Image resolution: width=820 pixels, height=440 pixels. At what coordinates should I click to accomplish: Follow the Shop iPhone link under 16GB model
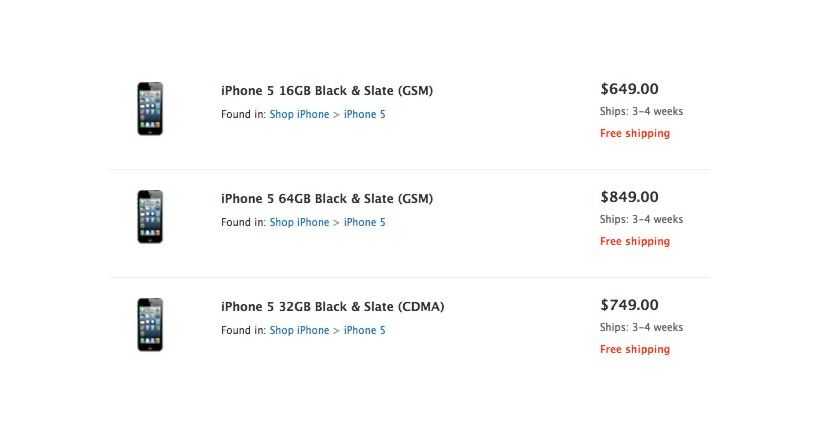pyautogui.click(x=299, y=115)
